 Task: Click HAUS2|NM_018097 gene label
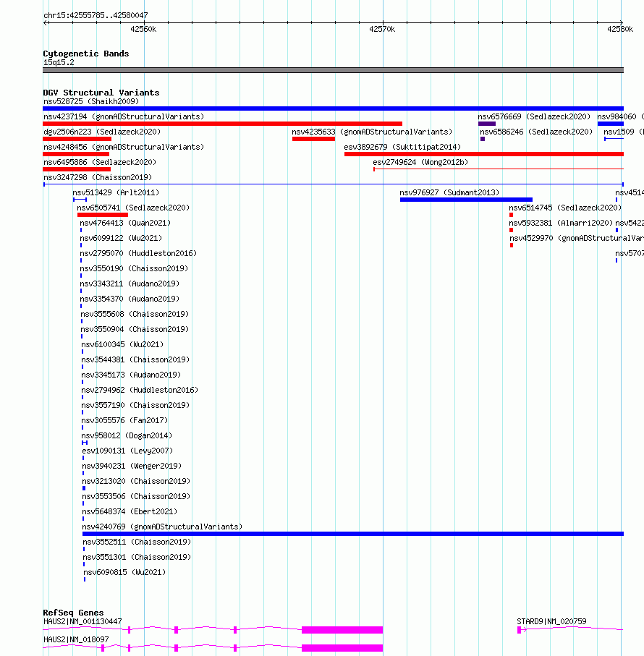[76, 639]
